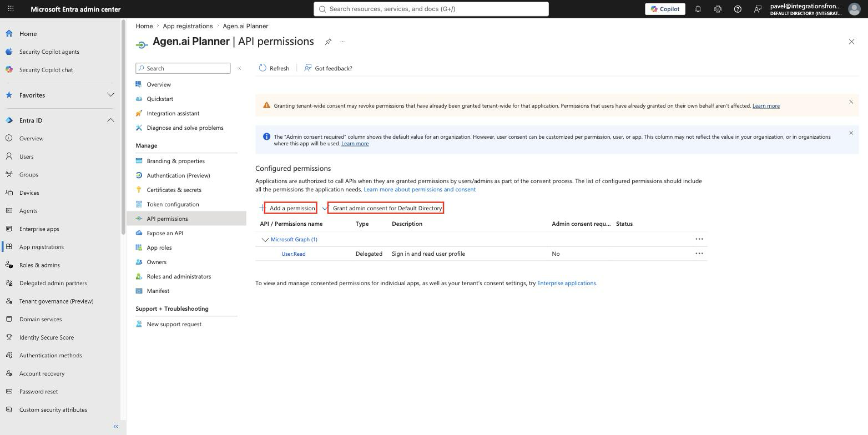
Task: Open Branding & properties
Action: (x=175, y=161)
